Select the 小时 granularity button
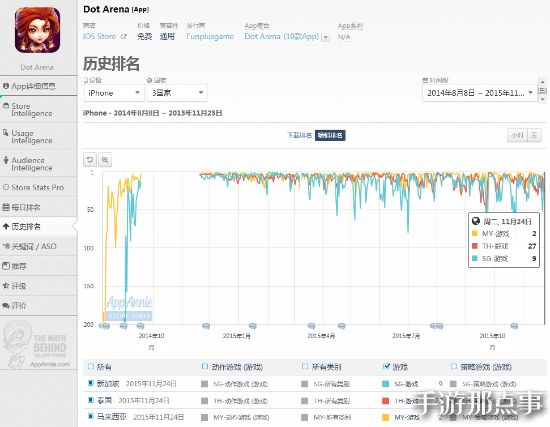This screenshot has width=550, height=427. pyautogui.click(x=517, y=135)
